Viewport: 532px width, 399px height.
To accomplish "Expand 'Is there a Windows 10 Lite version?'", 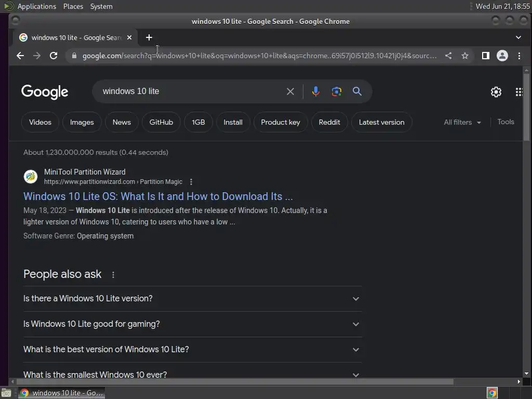I will click(x=192, y=299).
